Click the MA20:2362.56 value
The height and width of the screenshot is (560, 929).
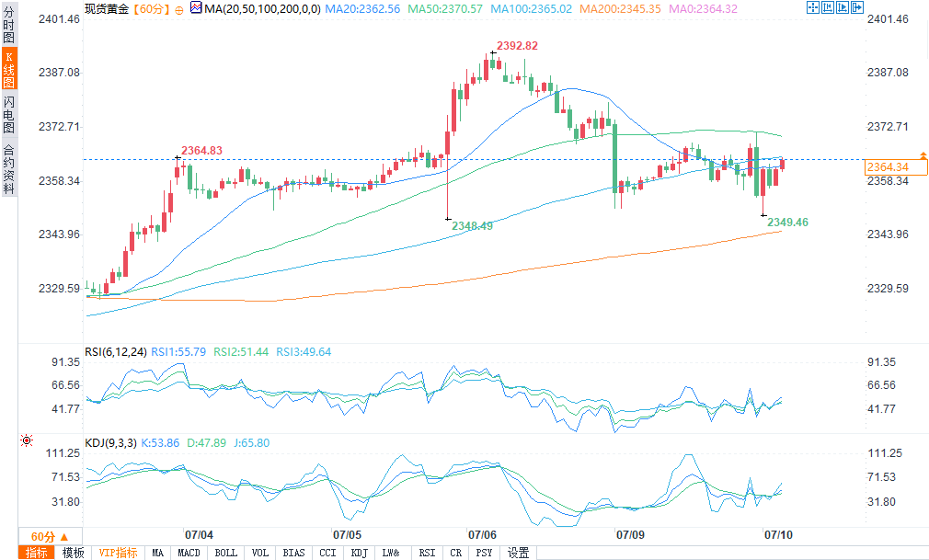362,9
